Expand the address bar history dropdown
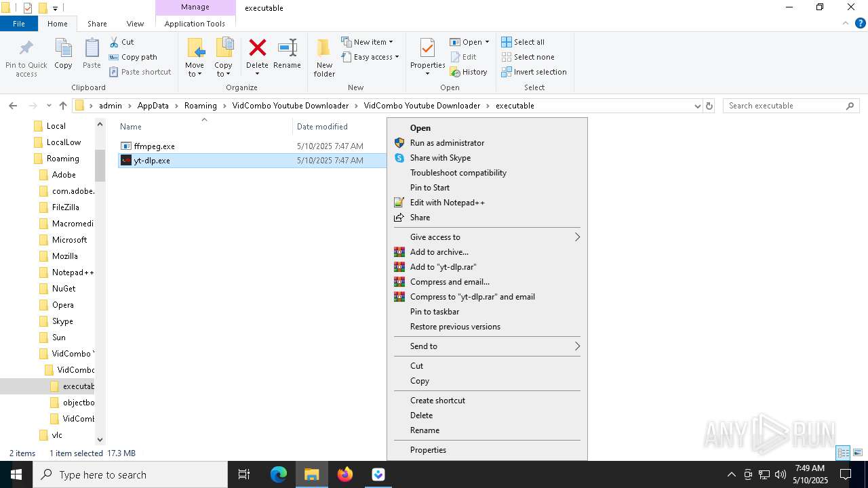The width and height of the screenshot is (868, 488). (x=697, y=106)
